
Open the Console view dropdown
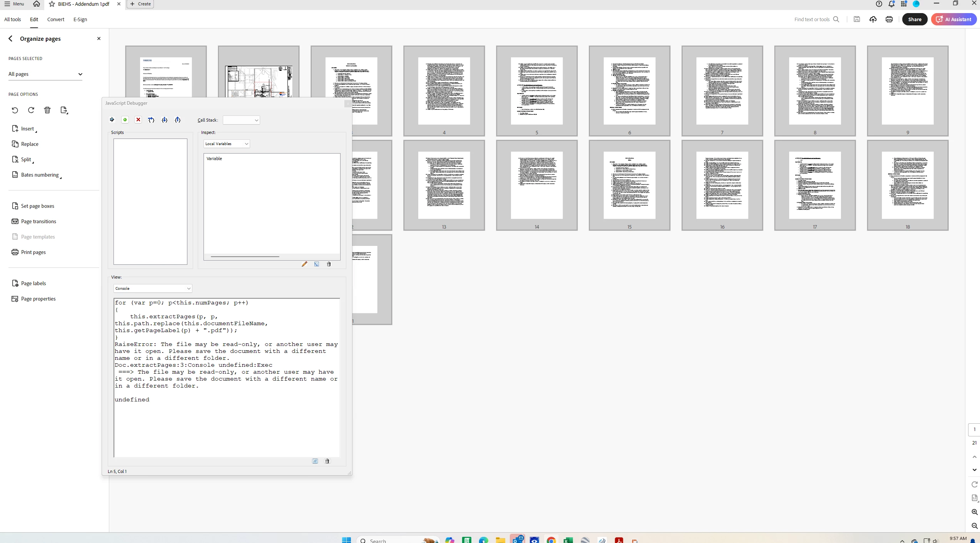pos(153,288)
